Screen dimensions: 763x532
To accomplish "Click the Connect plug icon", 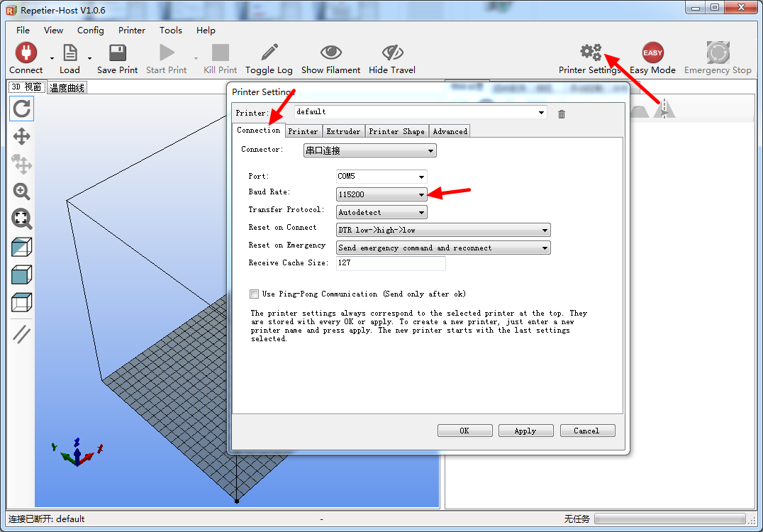I will click(x=26, y=53).
